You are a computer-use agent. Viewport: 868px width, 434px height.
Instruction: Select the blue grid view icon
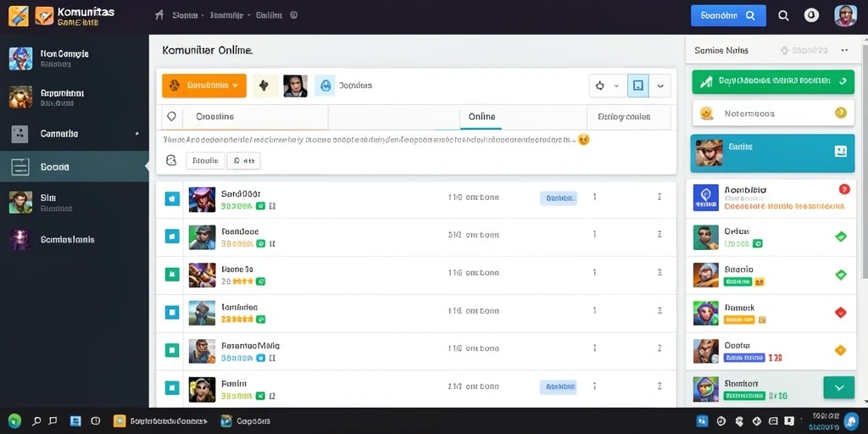tap(637, 86)
